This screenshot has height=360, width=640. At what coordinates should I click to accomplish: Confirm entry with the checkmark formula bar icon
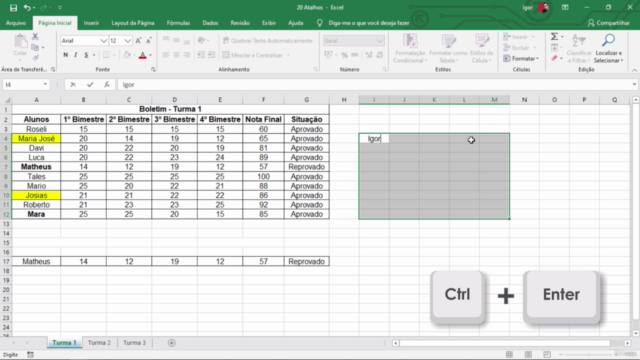90,84
